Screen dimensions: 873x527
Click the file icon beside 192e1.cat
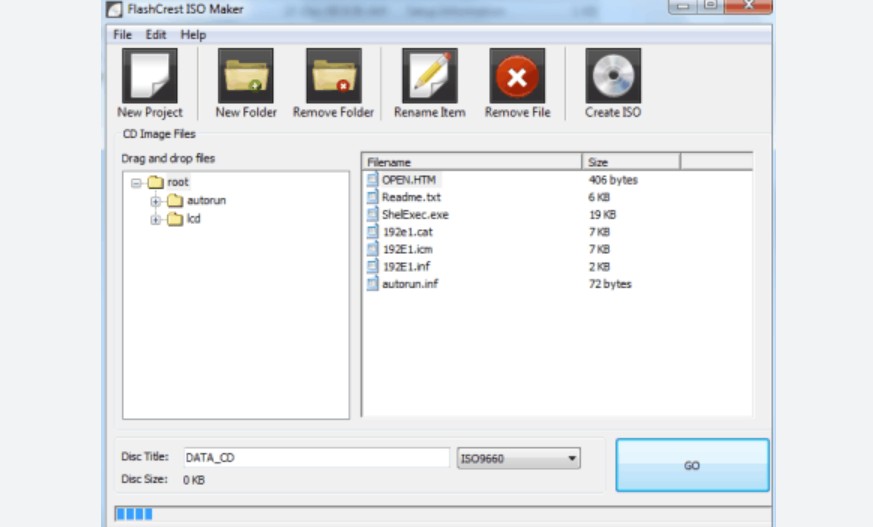(372, 232)
